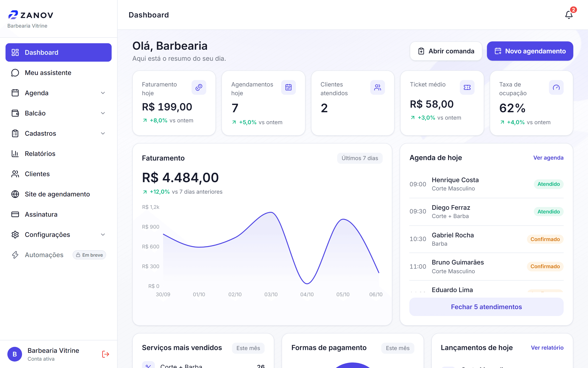Click Henrique Costa appointment row
The width and height of the screenshot is (588, 368).
click(x=486, y=184)
